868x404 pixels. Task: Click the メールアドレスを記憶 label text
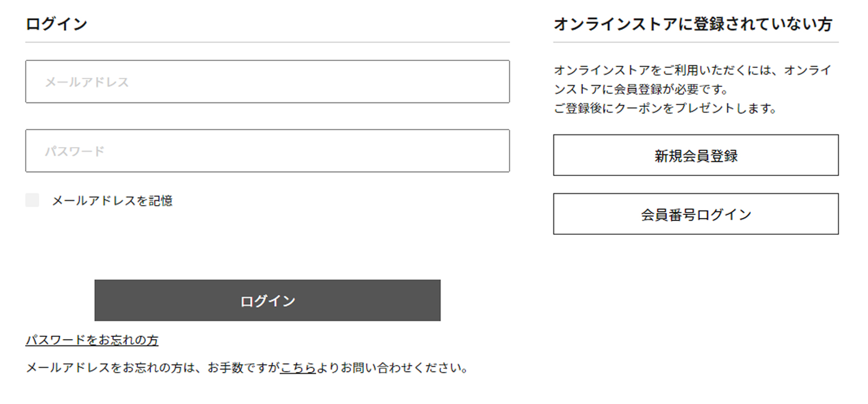click(x=112, y=201)
